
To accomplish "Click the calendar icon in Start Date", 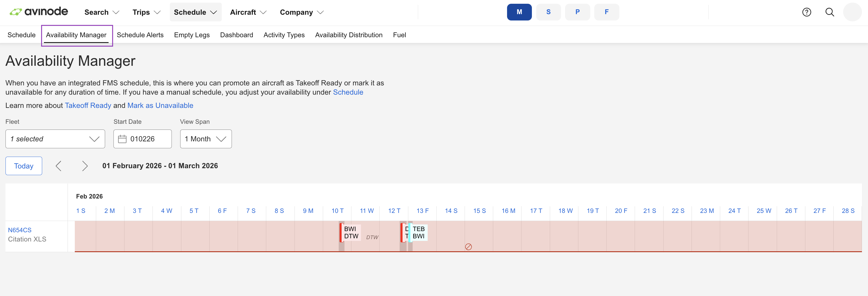I will (x=123, y=139).
